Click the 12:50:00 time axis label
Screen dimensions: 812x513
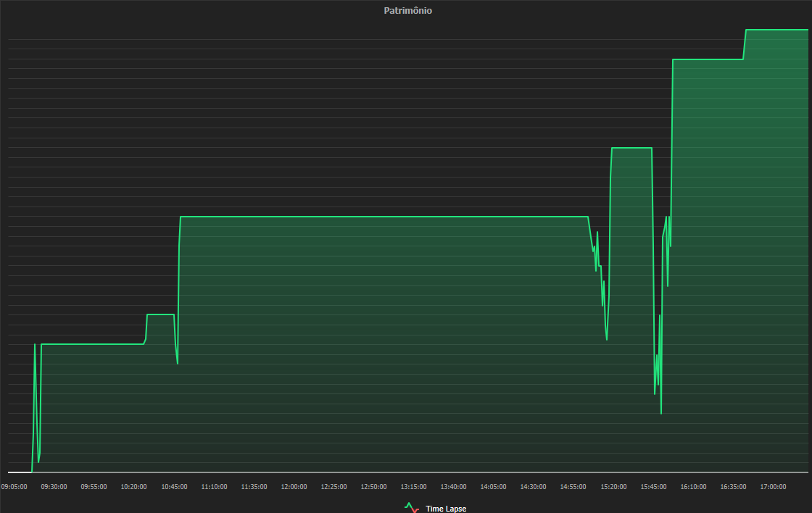tap(373, 487)
